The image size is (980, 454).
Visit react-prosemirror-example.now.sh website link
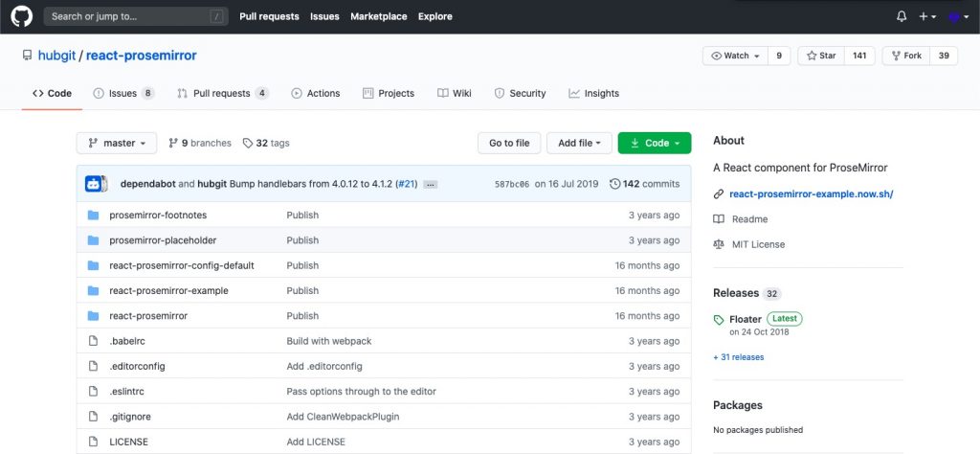(x=812, y=193)
